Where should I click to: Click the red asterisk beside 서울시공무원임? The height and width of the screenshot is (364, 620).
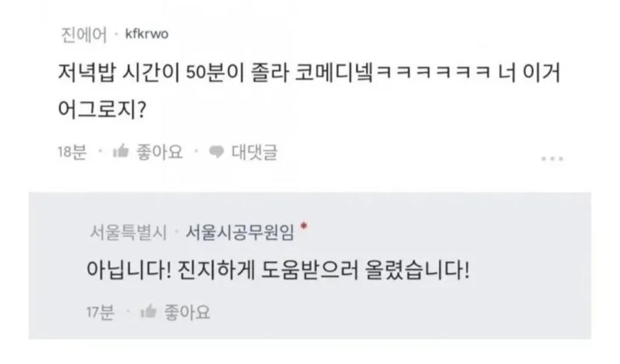coord(304,227)
